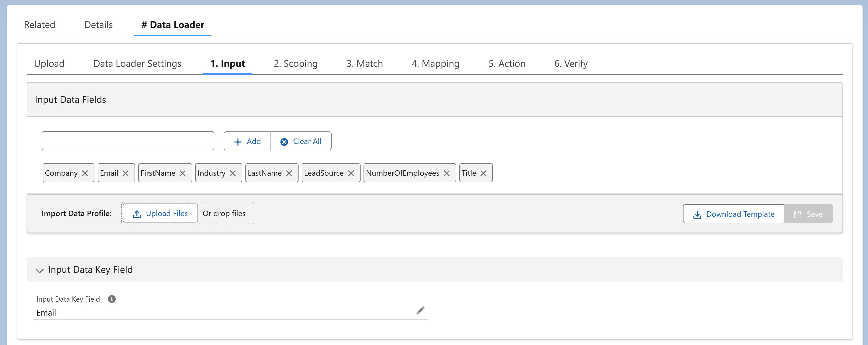Focus the new input field name textbox
The width and height of the screenshot is (868, 345).
coord(128,141)
